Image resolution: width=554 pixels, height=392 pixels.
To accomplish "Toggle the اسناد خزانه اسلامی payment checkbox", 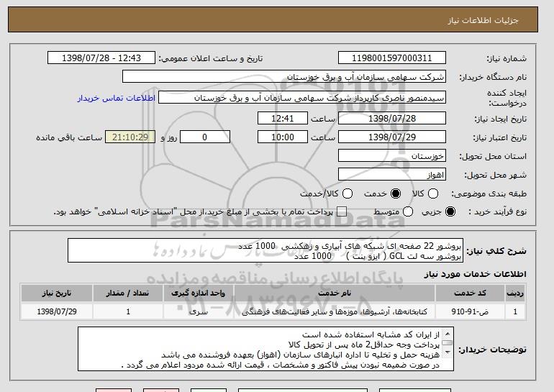I will (x=342, y=212).
